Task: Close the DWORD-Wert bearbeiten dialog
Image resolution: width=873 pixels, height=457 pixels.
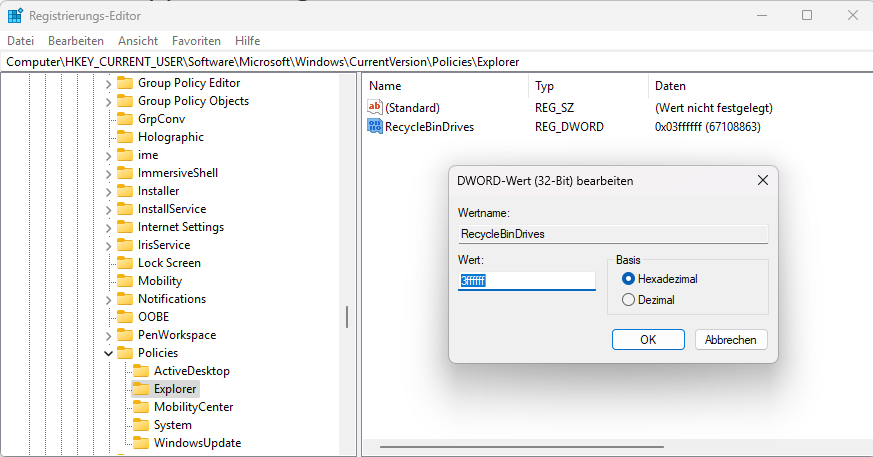Action: coord(762,180)
